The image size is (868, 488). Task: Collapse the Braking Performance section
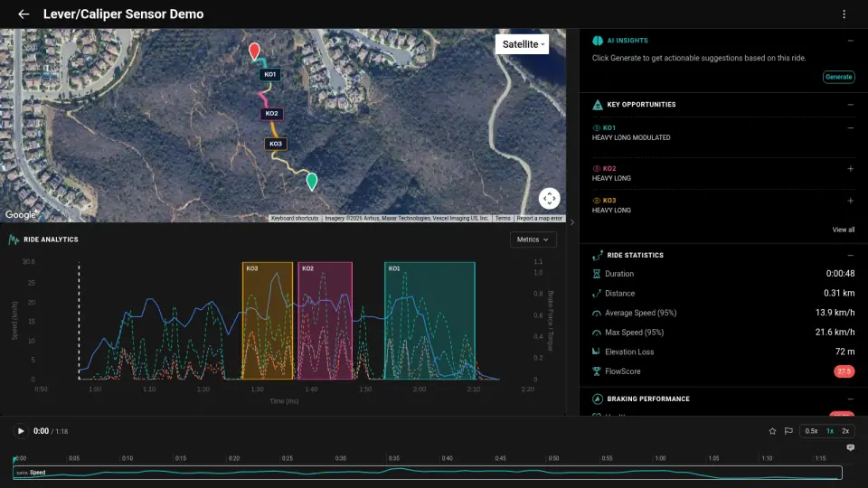coord(850,399)
